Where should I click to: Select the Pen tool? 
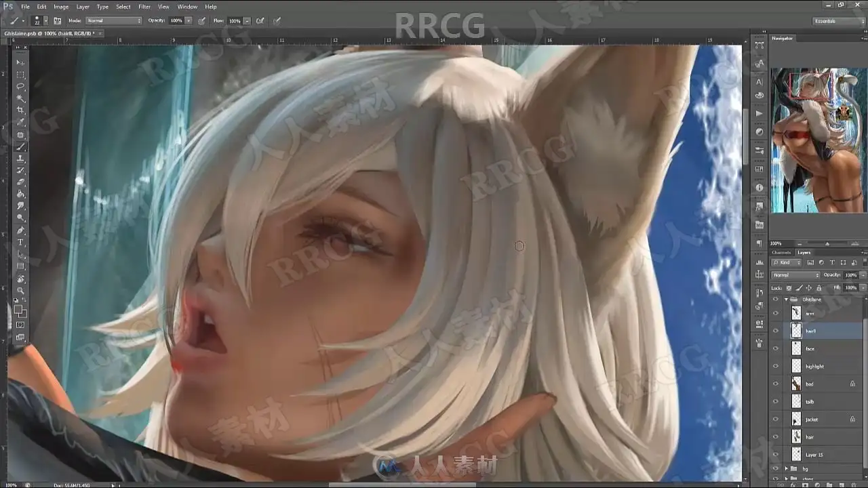pyautogui.click(x=20, y=230)
